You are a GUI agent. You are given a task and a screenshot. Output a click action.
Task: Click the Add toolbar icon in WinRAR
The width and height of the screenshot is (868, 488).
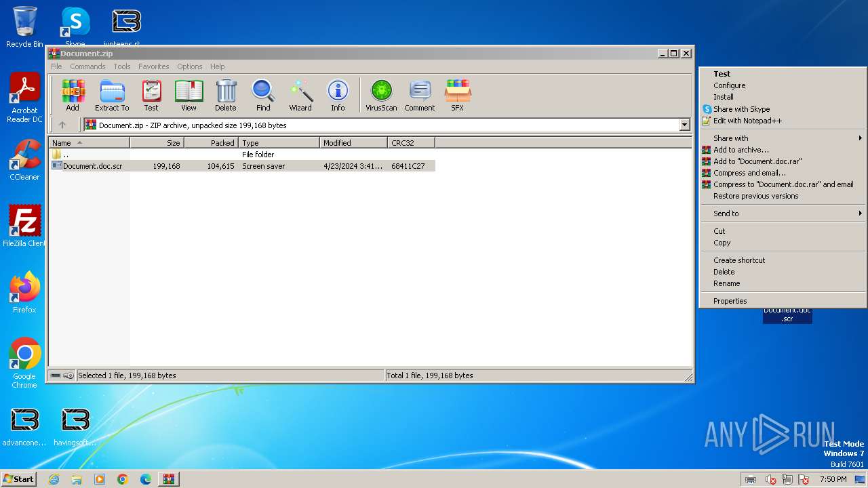coord(73,95)
